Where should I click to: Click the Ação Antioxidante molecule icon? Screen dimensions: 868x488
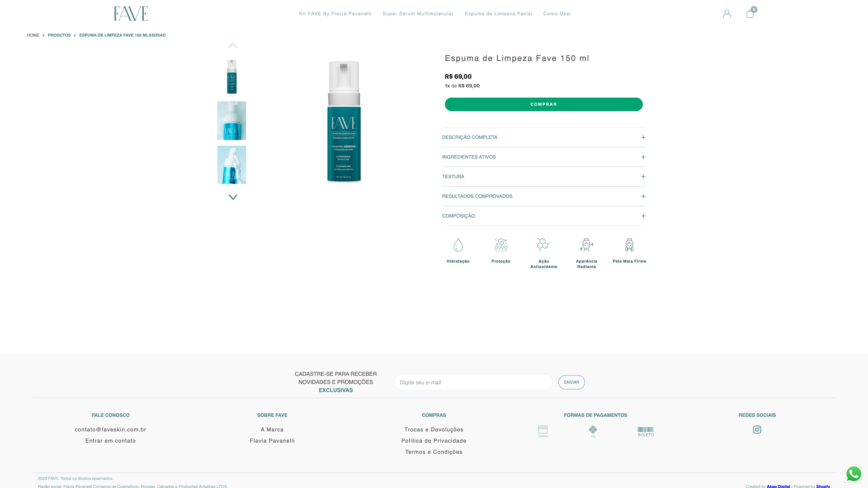pyautogui.click(x=544, y=245)
